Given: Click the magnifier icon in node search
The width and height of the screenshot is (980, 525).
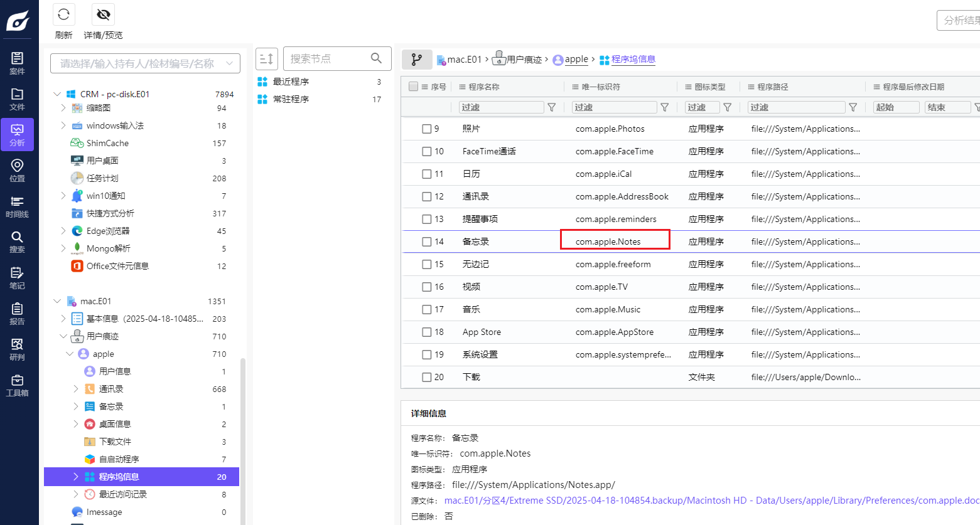Looking at the screenshot, I should point(376,58).
